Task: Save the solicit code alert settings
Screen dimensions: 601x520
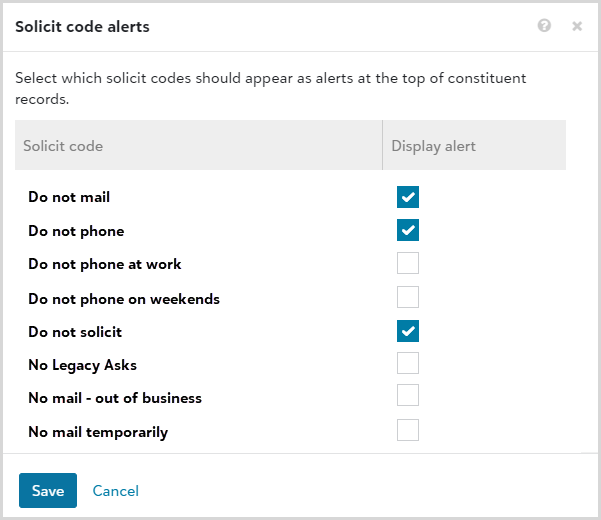Action: 48,490
